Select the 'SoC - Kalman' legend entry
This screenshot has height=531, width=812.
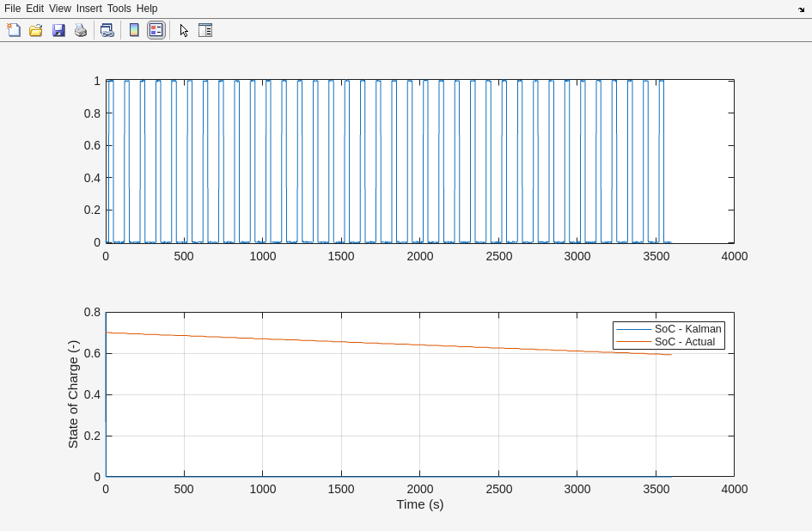[x=687, y=329]
